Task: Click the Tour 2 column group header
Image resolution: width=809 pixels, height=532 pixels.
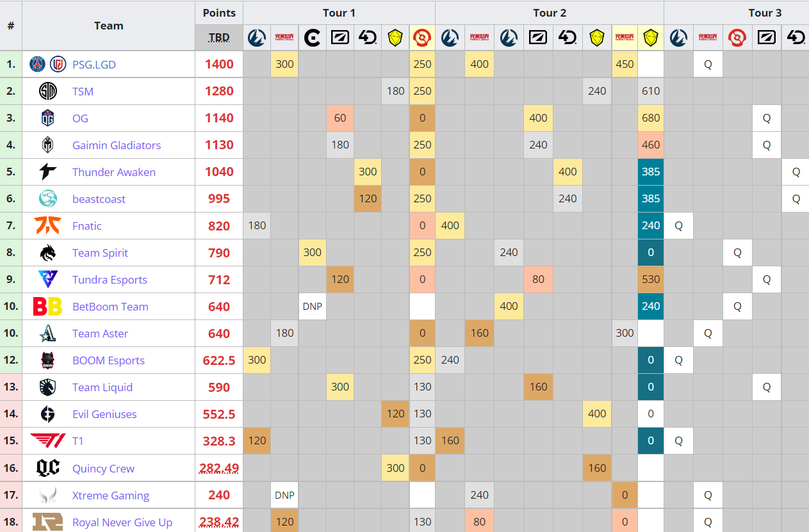Action: tap(550, 13)
